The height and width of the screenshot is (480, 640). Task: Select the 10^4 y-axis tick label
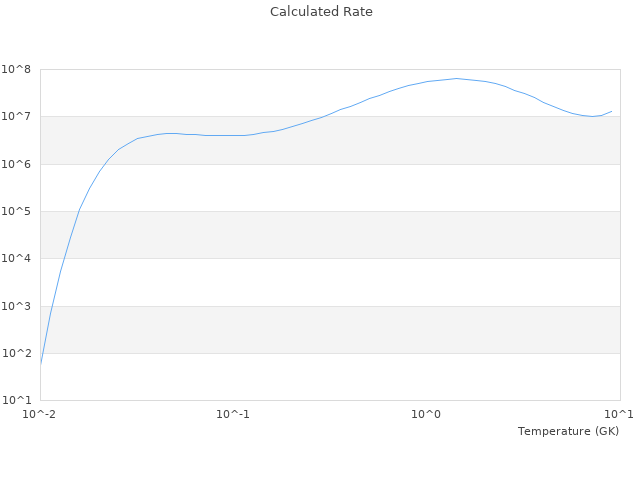pyautogui.click(x=18, y=259)
